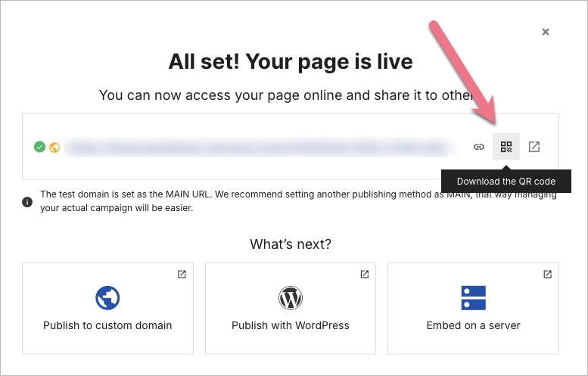Click the info icon beside the test domain note
The width and height of the screenshot is (588, 376).
coord(27,202)
